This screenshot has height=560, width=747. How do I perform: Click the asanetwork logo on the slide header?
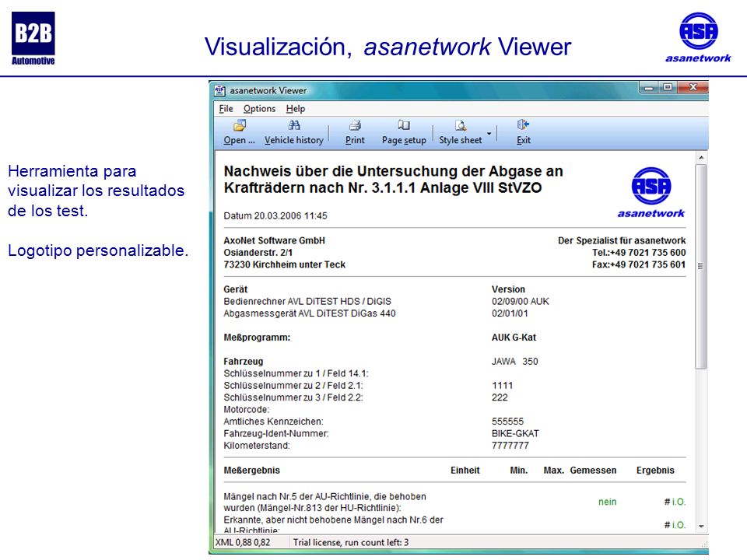[x=699, y=37]
